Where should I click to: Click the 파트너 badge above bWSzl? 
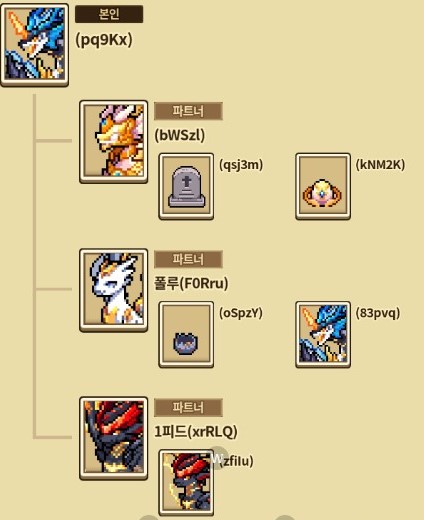click(x=188, y=111)
